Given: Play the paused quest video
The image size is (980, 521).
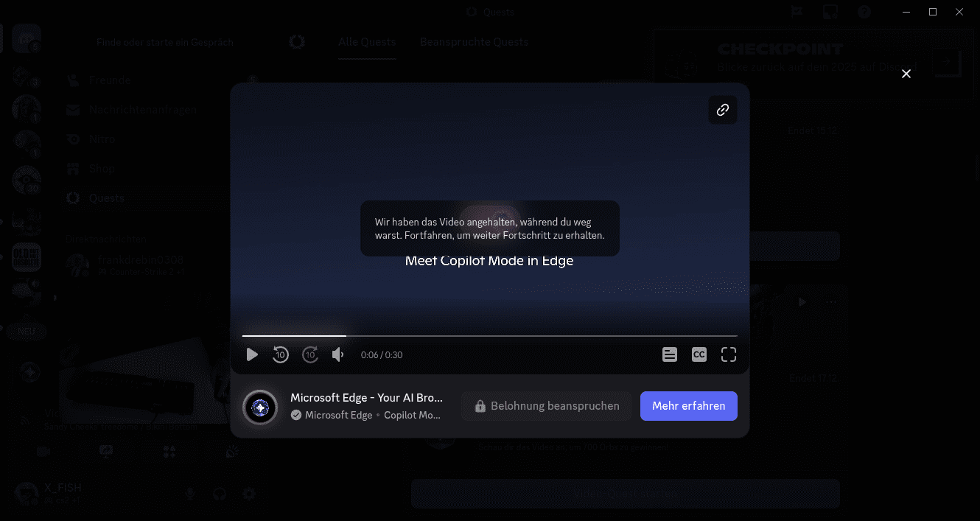Looking at the screenshot, I should [x=252, y=354].
